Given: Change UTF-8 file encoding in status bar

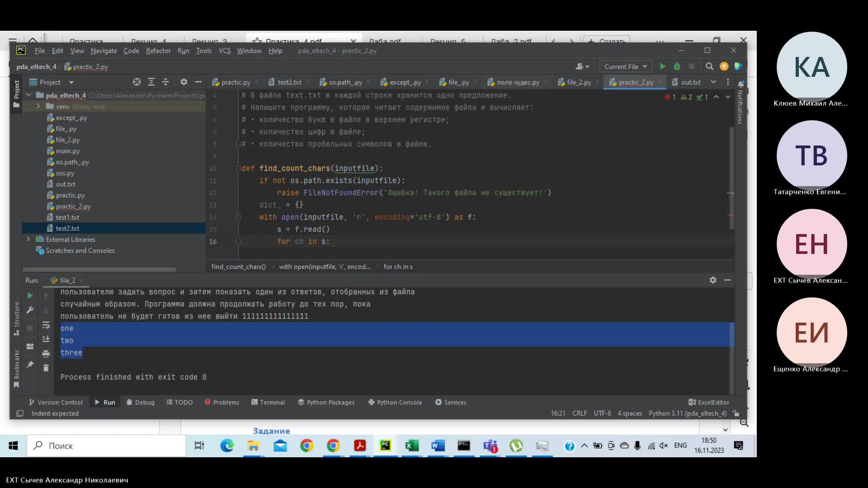Looking at the screenshot, I should [x=602, y=413].
